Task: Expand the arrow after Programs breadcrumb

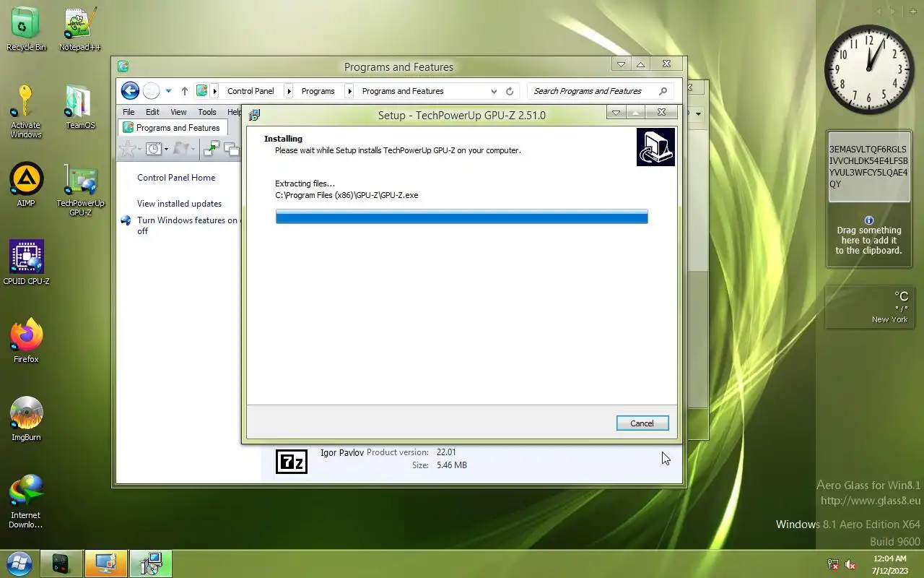Action: (349, 91)
